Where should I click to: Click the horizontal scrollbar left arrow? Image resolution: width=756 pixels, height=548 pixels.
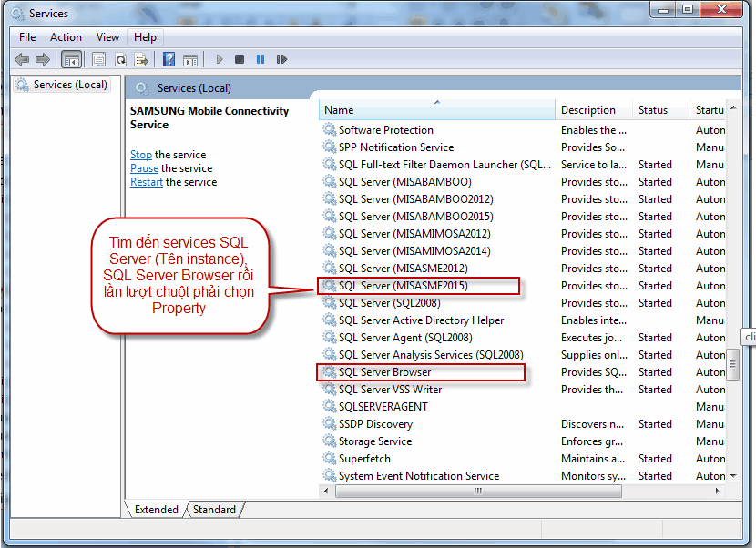coord(326,492)
